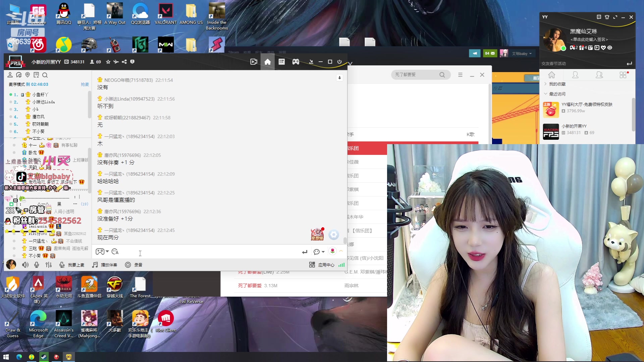Image resolution: width=644 pixels, height=362 pixels.
Task: Click the heart icon under YY profile name
Action: pyautogui.click(x=603, y=48)
